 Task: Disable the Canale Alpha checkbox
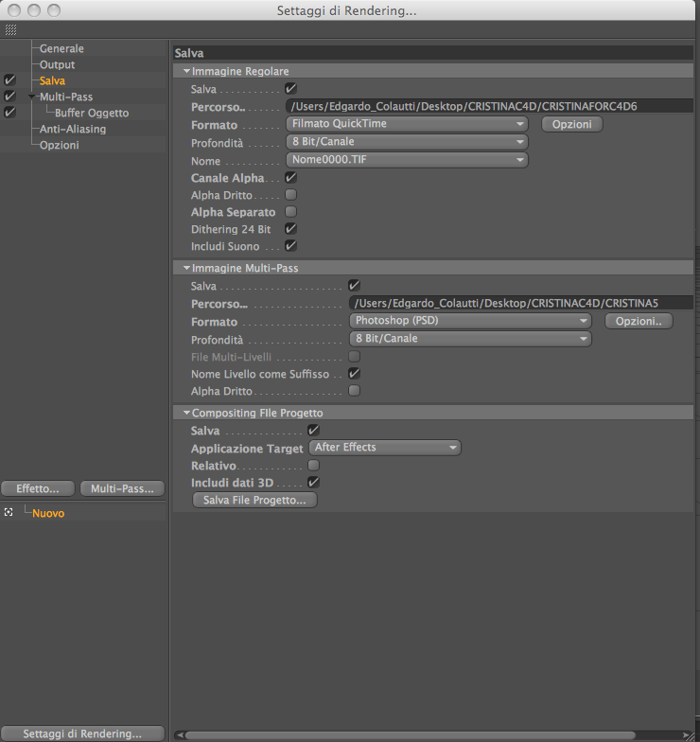291,178
